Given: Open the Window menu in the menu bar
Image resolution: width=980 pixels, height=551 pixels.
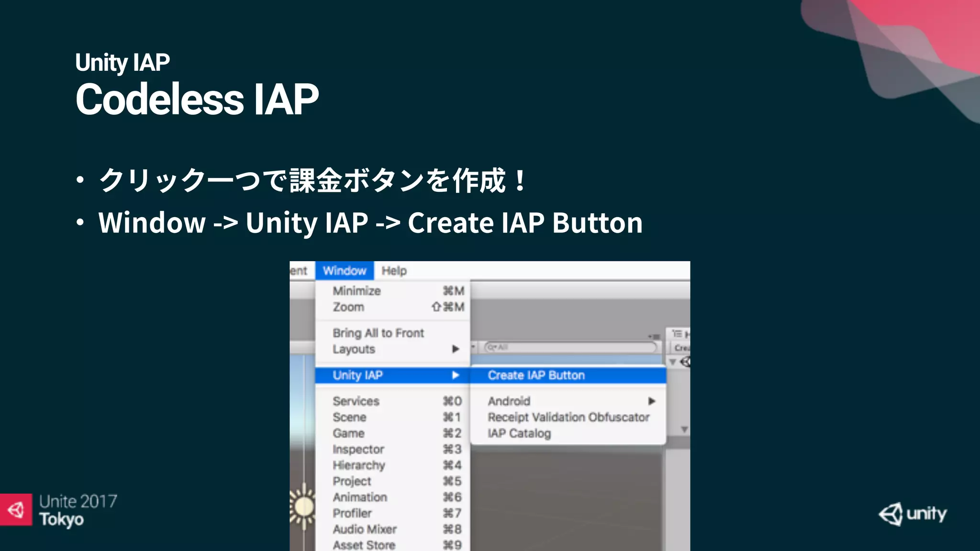Looking at the screenshot, I should coord(345,271).
